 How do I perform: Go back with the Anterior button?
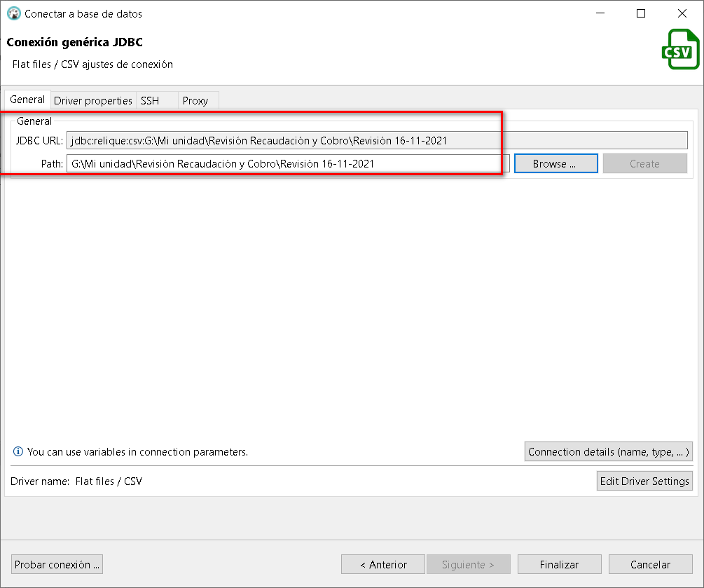pyautogui.click(x=383, y=564)
